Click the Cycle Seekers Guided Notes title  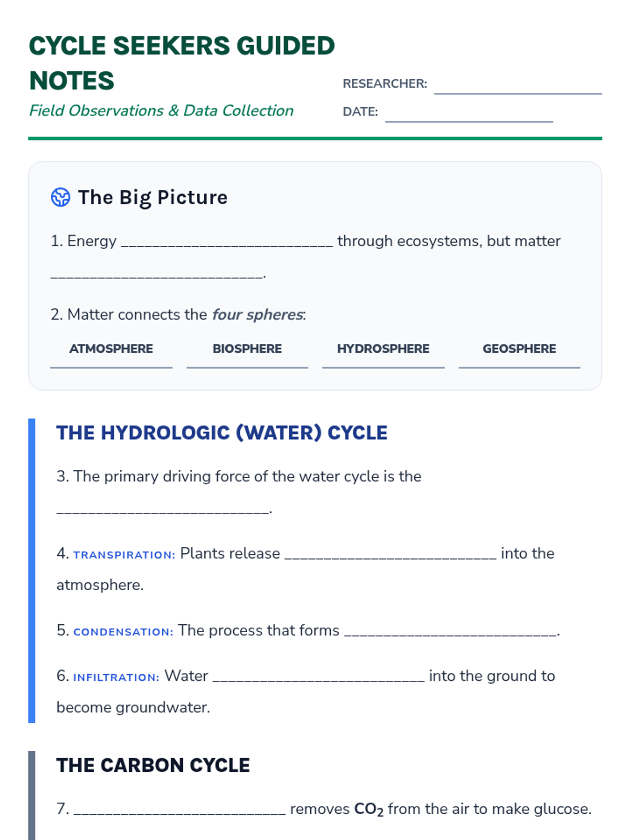click(181, 63)
